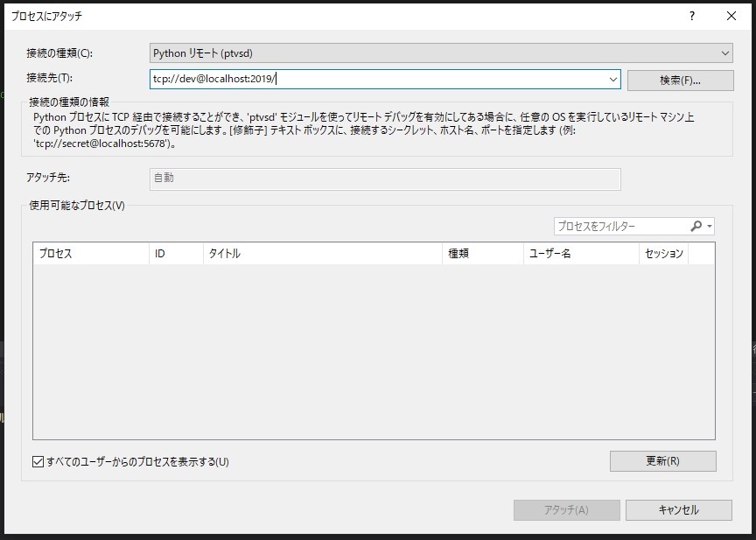This screenshot has width=756, height=540.
Task: Open the 接続の種類 dropdown (Python リモート)
Action: pos(441,53)
